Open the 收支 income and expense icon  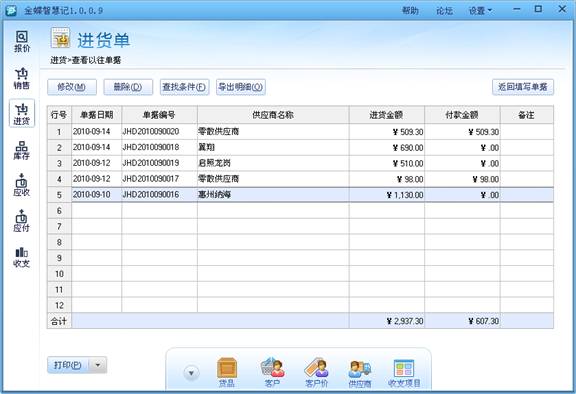(22, 257)
